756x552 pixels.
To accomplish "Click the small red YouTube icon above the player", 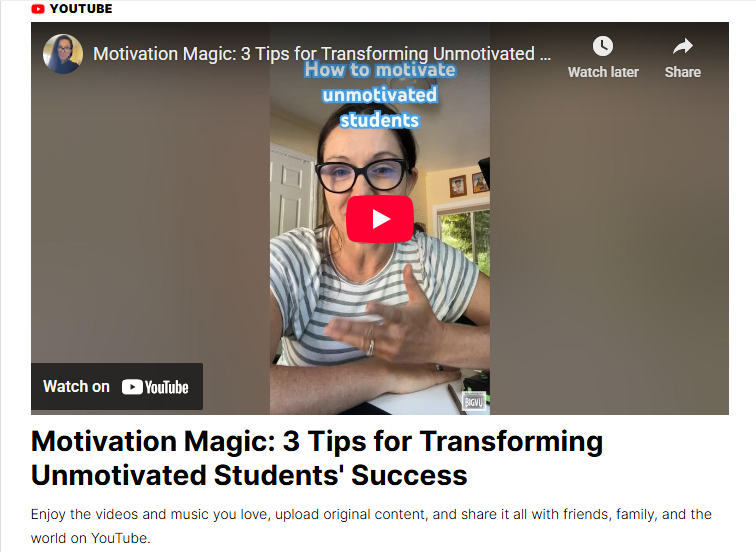I will click(x=38, y=9).
